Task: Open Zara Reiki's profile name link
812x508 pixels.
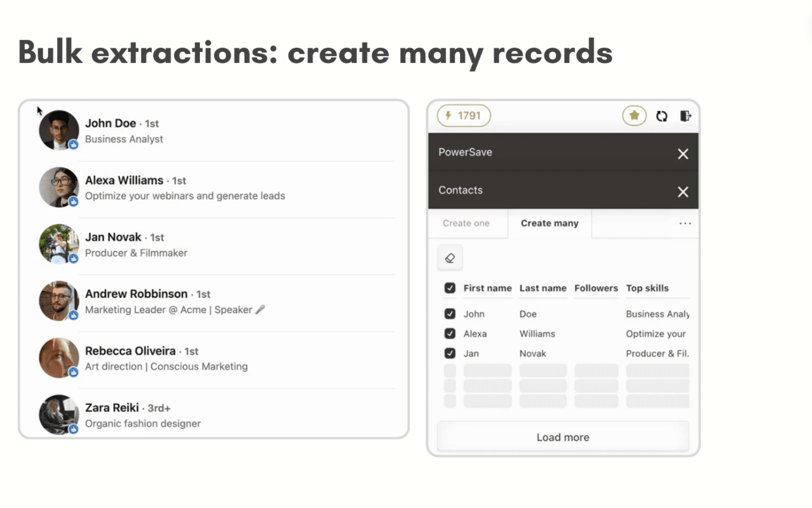Action: (x=112, y=408)
